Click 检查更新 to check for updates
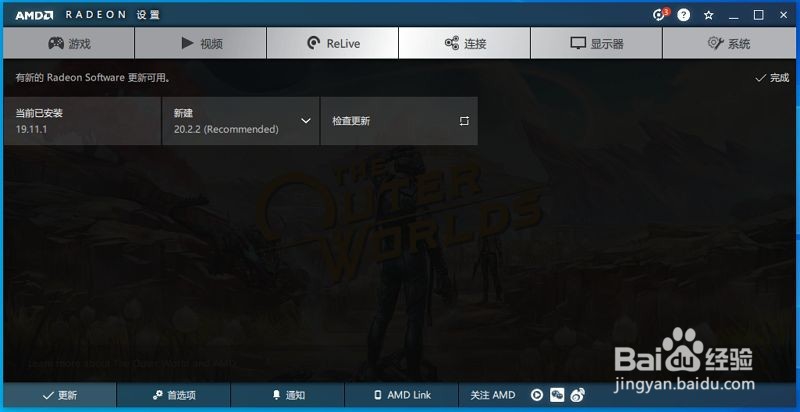The image size is (800, 412). 399,121
